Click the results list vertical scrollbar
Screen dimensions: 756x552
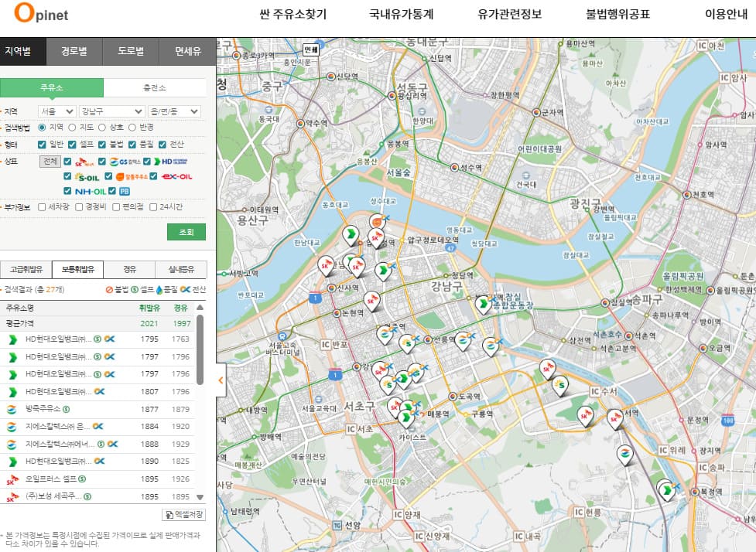[x=200, y=348]
